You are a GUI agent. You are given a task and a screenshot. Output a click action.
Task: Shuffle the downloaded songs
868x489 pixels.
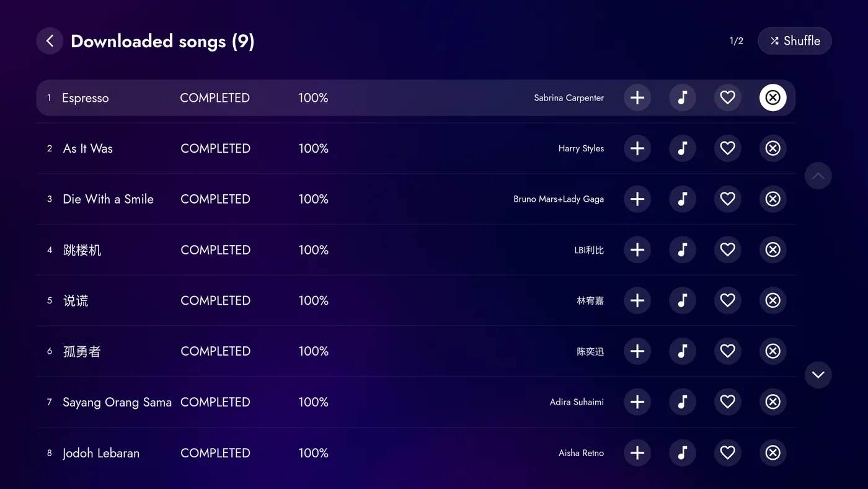pyautogui.click(x=794, y=41)
